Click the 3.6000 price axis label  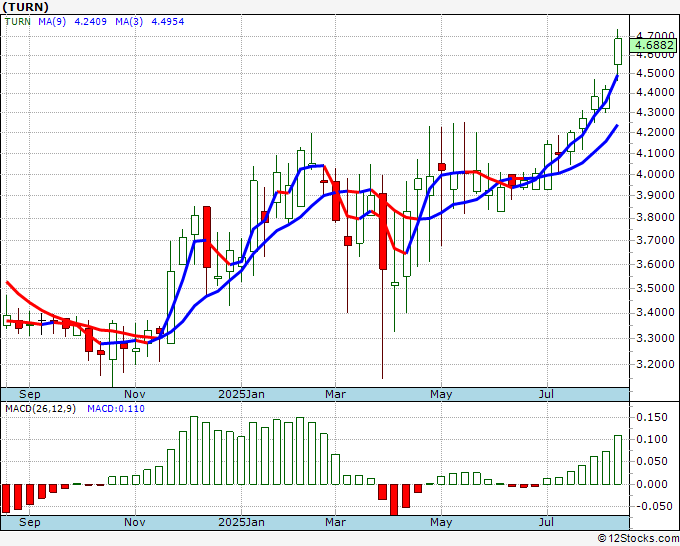click(x=655, y=264)
